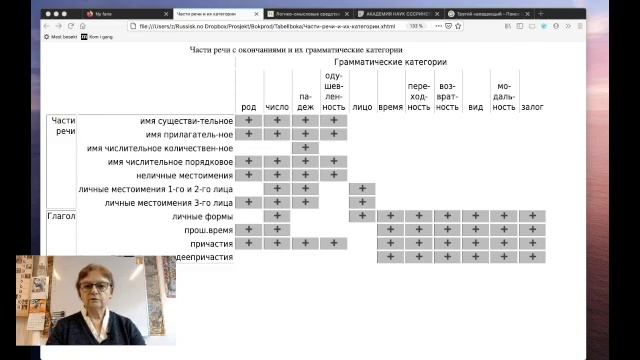Click plus cell for деепричастия under залог

pyautogui.click(x=532, y=257)
